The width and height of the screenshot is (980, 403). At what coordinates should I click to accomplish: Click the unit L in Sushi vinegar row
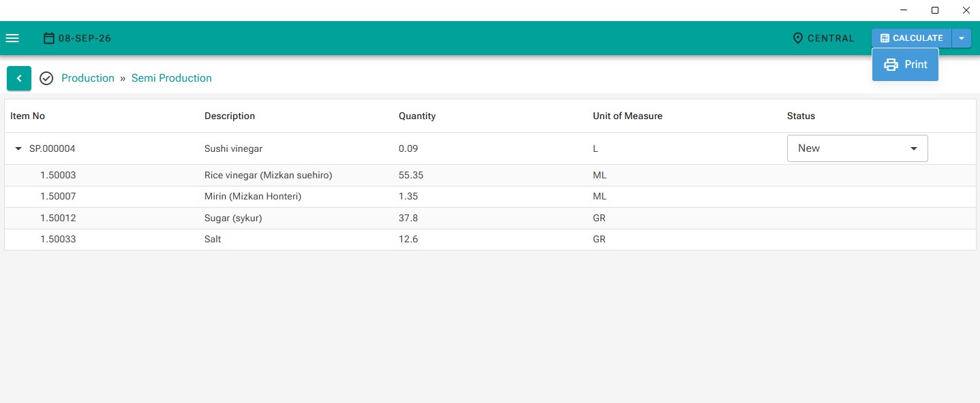point(596,148)
